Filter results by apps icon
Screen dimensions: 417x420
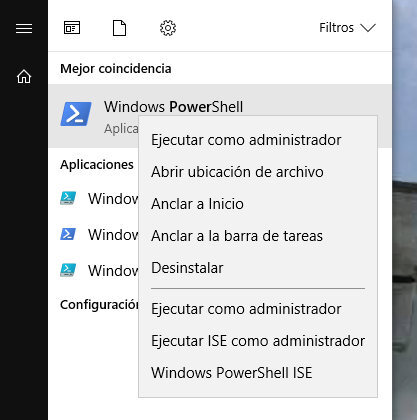[x=72, y=28]
